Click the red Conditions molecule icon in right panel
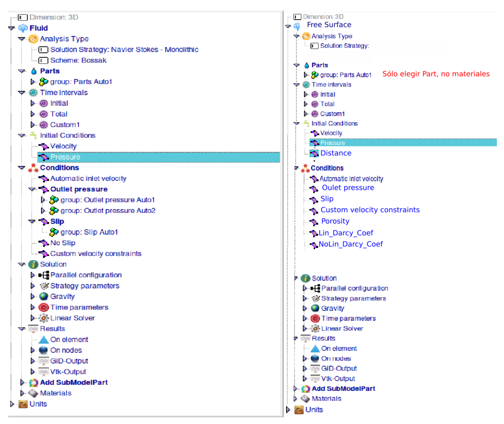This screenshot has height=424, width=504. 305,168
